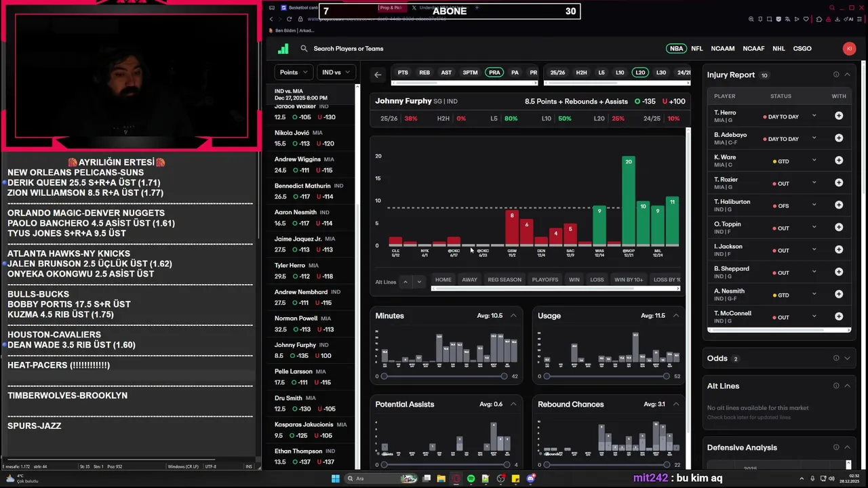This screenshot has height=488, width=868.
Task: Add I. Jackson with the plus icon
Action: [x=839, y=250]
